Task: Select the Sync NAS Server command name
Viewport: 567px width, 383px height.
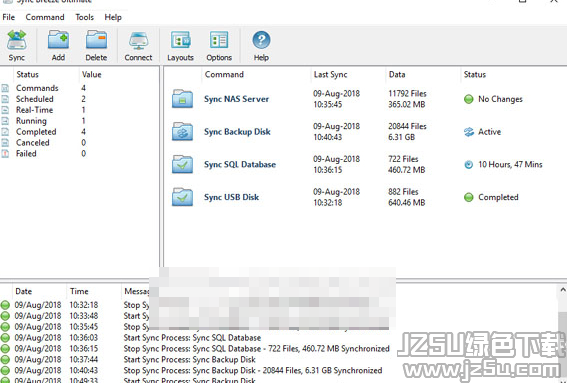Action: pyautogui.click(x=236, y=99)
